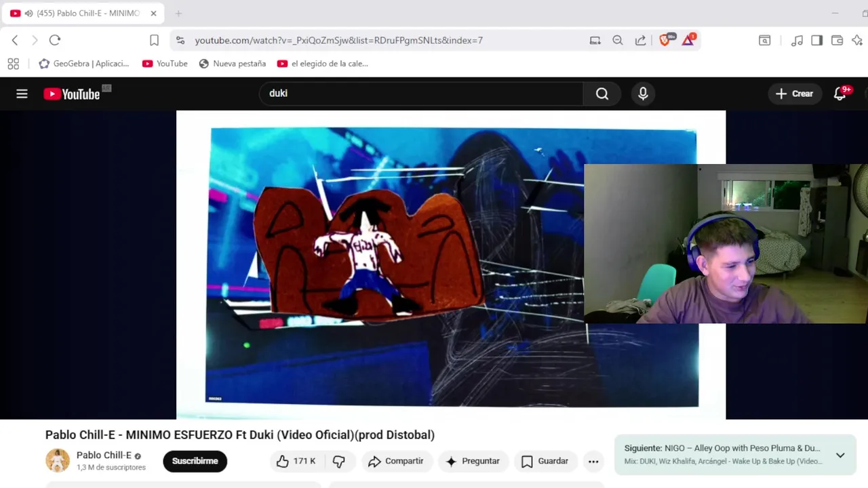Image resolution: width=868 pixels, height=488 pixels.
Task: Dislike the video with thumbs down
Action: coord(339,461)
